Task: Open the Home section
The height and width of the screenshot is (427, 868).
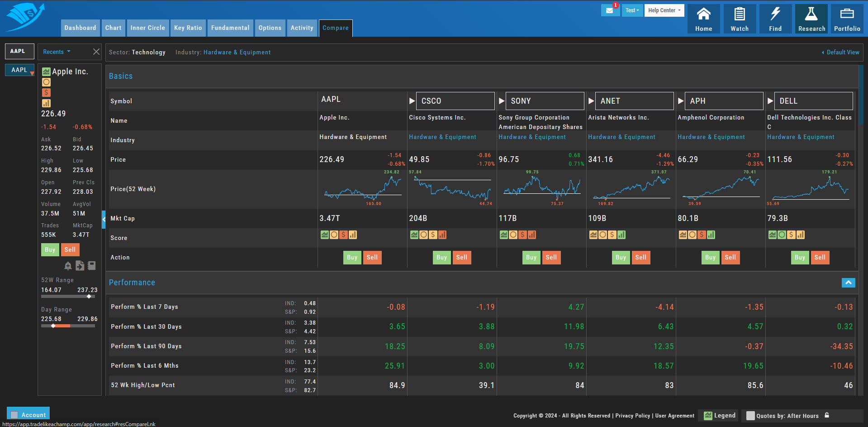Action: 703,19
